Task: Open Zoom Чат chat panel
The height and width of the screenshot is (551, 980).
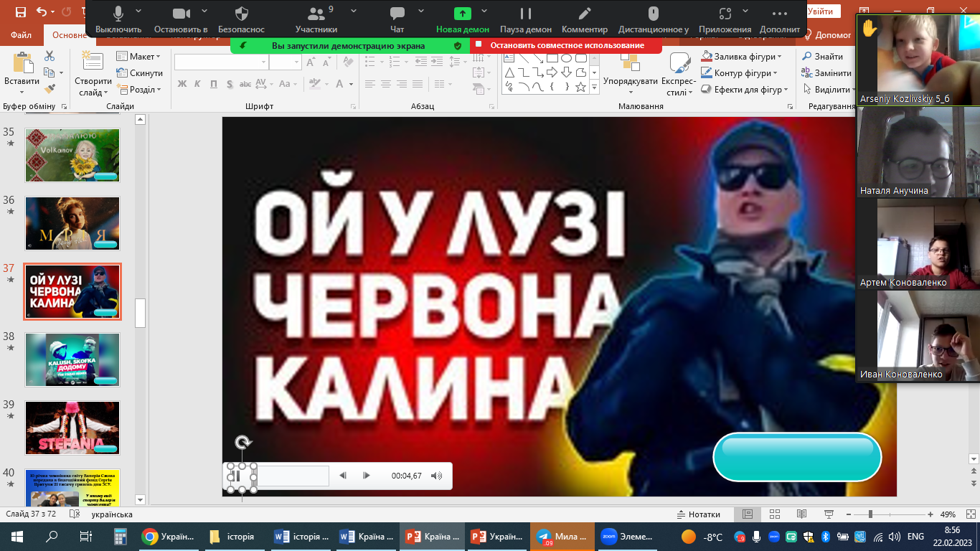Action: tap(397, 19)
